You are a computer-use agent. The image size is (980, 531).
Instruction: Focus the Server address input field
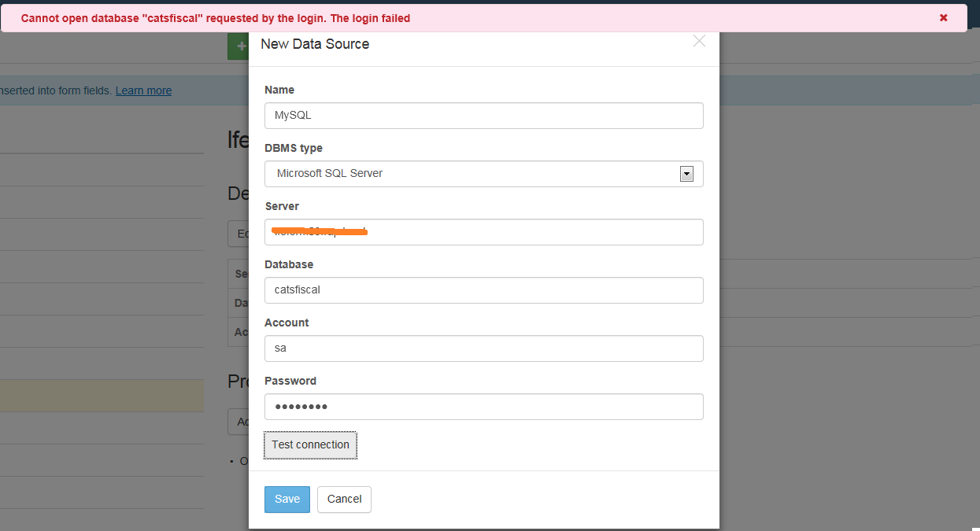click(x=483, y=232)
